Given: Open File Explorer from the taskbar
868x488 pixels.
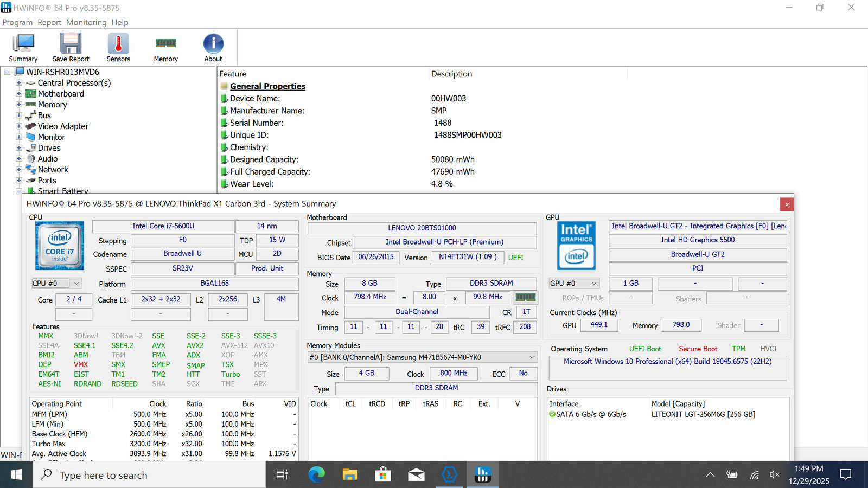Looking at the screenshot, I should click(349, 475).
